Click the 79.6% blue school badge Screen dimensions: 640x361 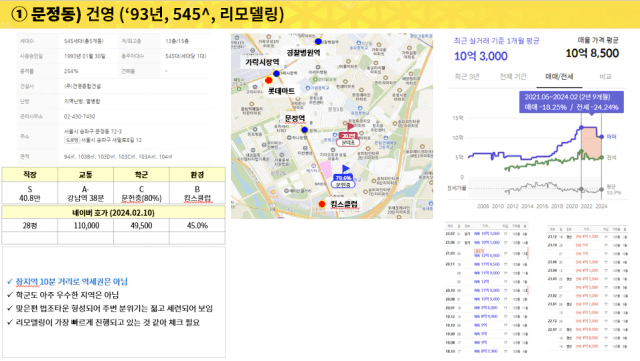click(x=343, y=178)
